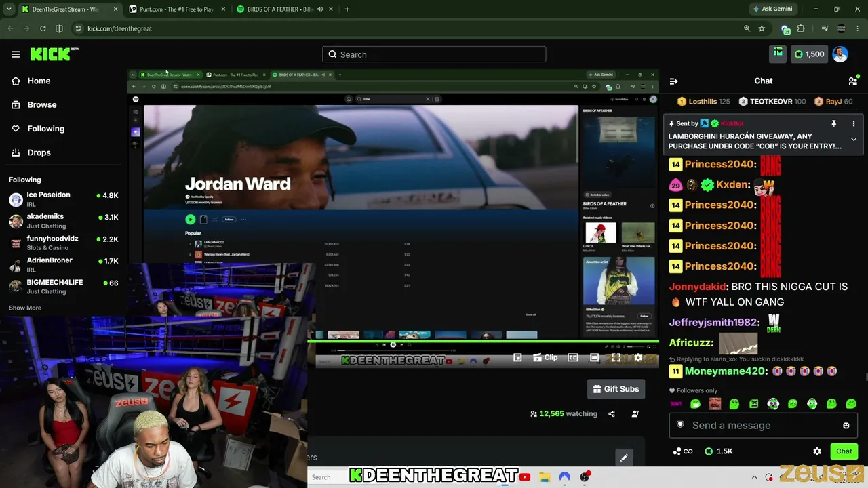Click the Send a message field
This screenshot has height=488, width=868.
pyautogui.click(x=764, y=425)
